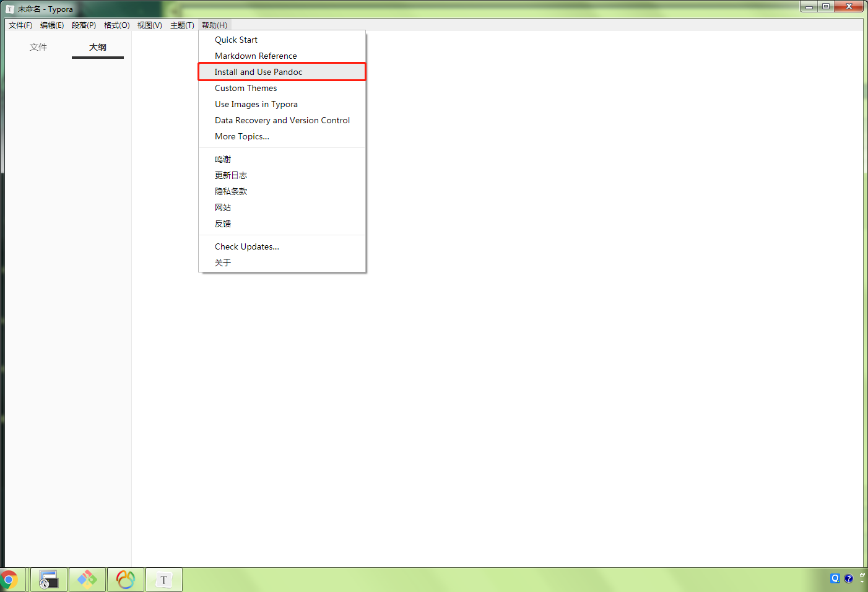View 更新日志 changelog entry

click(282, 175)
